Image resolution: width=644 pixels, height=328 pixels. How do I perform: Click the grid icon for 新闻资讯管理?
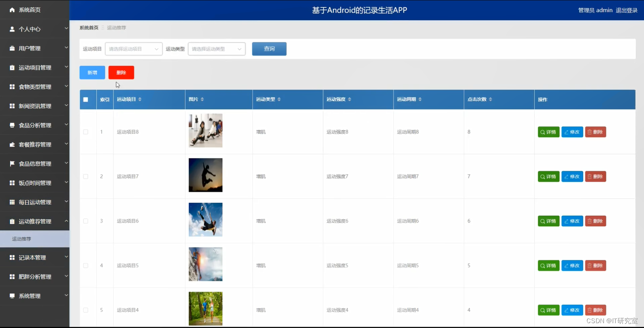pos(12,106)
